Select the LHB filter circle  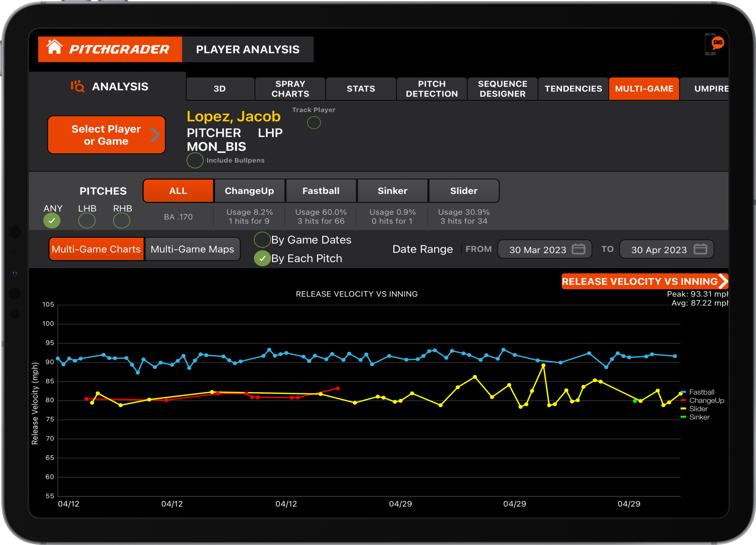tap(87, 220)
